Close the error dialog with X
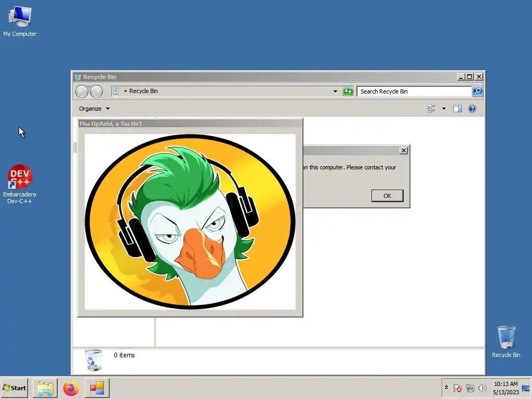This screenshot has width=532, height=399. click(x=403, y=150)
